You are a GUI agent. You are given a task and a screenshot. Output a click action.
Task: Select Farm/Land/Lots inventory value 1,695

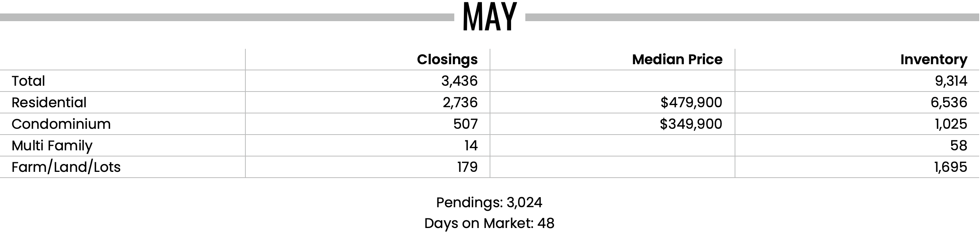point(951,167)
